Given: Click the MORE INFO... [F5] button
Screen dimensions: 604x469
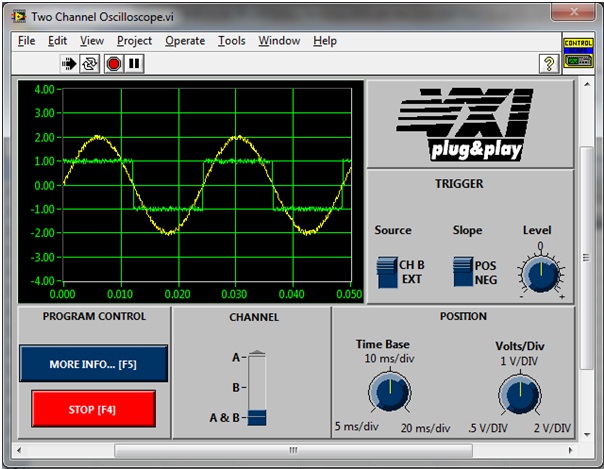Looking at the screenshot, I should [92, 364].
